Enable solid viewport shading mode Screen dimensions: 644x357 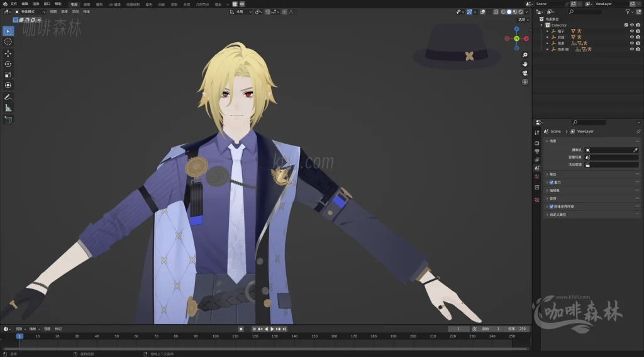pos(509,12)
